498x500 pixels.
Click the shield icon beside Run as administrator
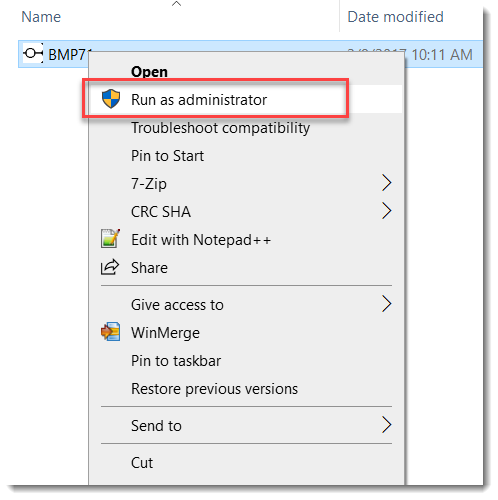[111, 99]
